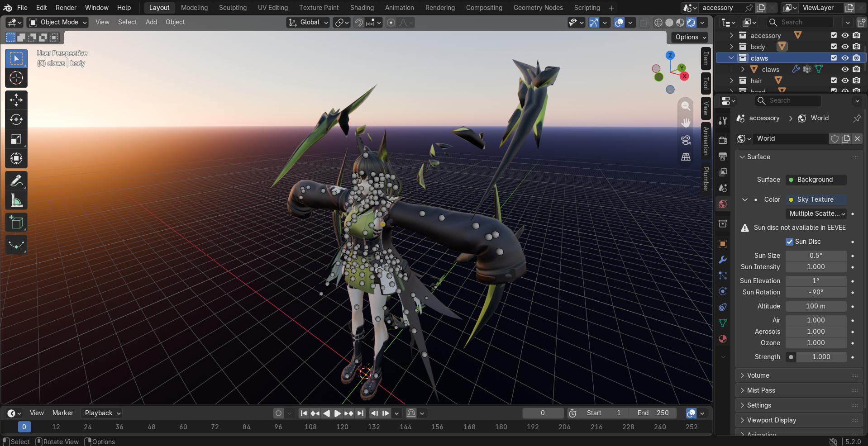The width and height of the screenshot is (868, 446).
Task: Switch to the Shading workspace tab
Action: [362, 8]
